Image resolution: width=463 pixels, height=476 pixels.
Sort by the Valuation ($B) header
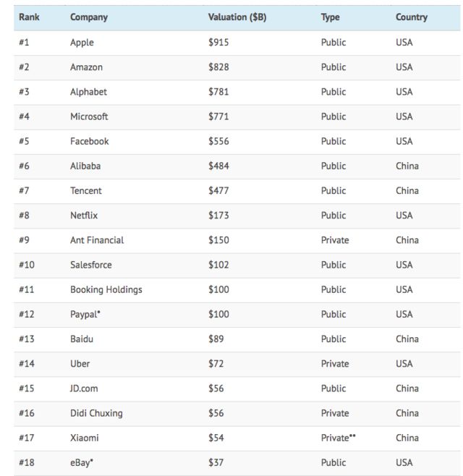[x=237, y=17]
